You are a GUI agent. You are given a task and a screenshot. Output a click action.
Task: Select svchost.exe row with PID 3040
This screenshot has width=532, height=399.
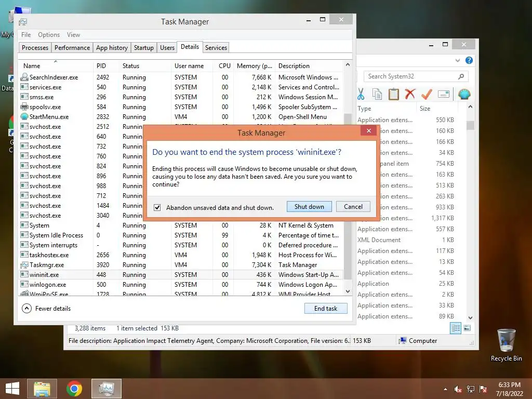82,216
